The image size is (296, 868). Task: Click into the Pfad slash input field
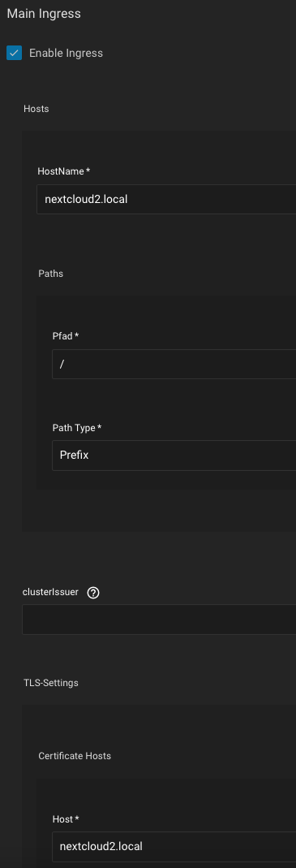(x=174, y=365)
